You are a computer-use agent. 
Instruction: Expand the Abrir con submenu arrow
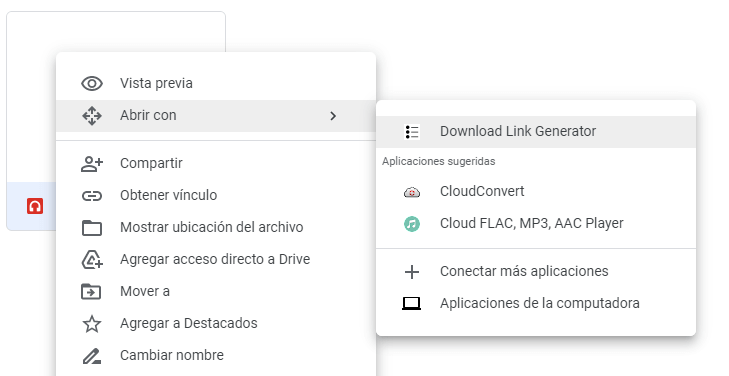pos(333,116)
